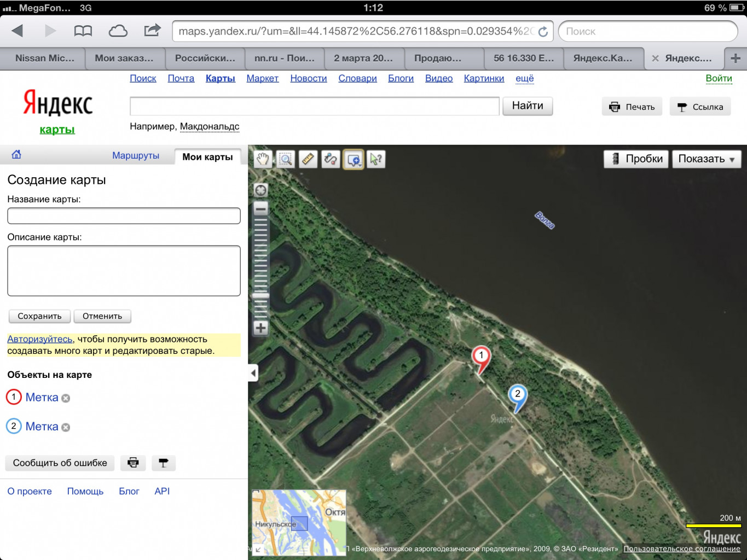Focus the Описание карты text area
This screenshot has width=747, height=560.
pos(124,271)
